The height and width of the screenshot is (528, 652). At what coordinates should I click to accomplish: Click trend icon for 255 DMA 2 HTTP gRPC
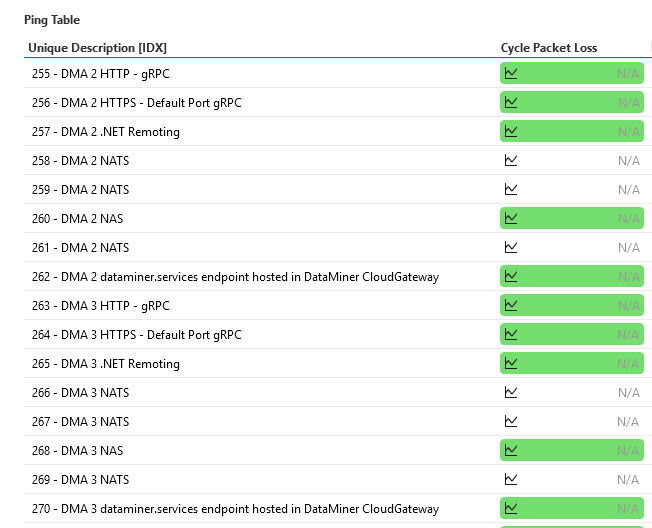pyautogui.click(x=511, y=73)
